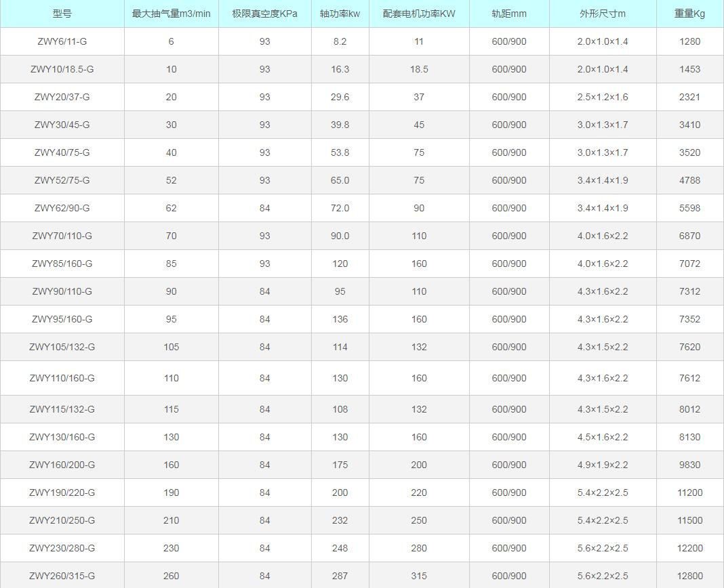Viewport: 724px width, 588px height.
Task: Select model cell ZWY210/250-G
Action: point(62,520)
